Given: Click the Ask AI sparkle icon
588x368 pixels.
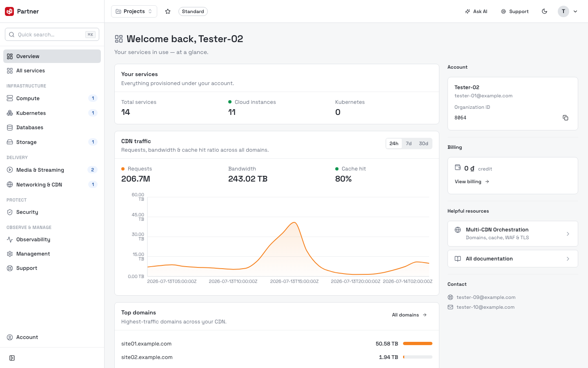Looking at the screenshot, I should coord(468,11).
